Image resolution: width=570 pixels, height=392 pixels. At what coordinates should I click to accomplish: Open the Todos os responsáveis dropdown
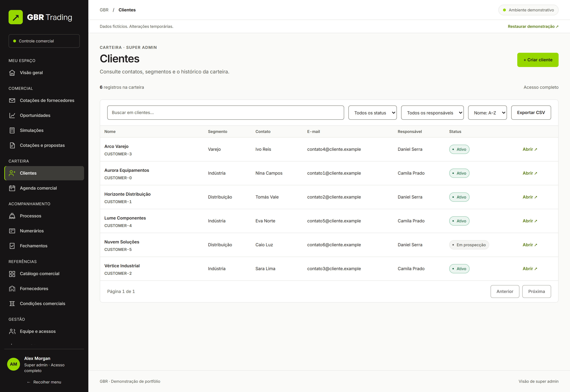[x=432, y=113]
